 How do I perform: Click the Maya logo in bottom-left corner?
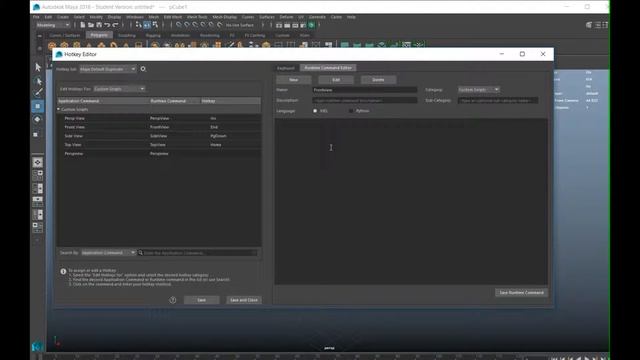37,347
